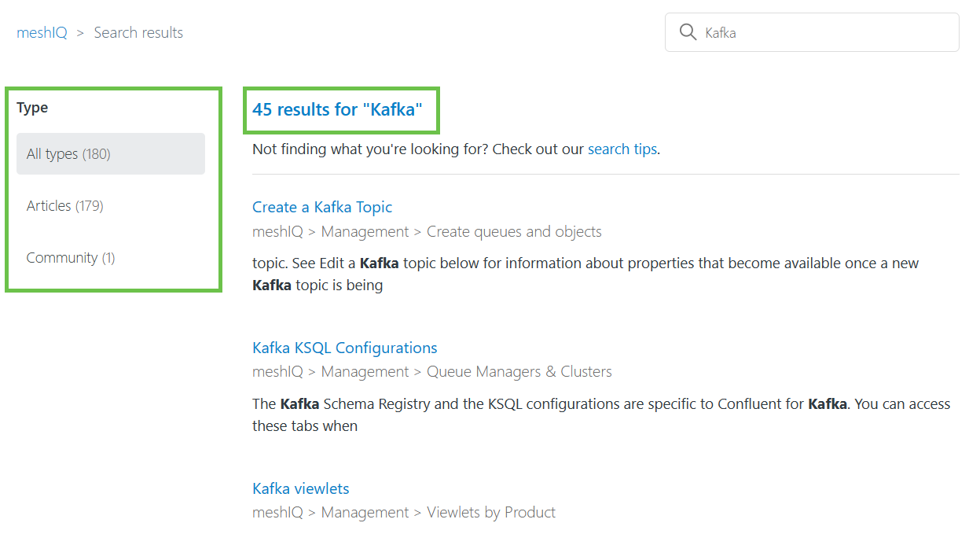Filter results by 'Community (1)'
The width and height of the screenshot is (980, 534).
click(x=71, y=257)
